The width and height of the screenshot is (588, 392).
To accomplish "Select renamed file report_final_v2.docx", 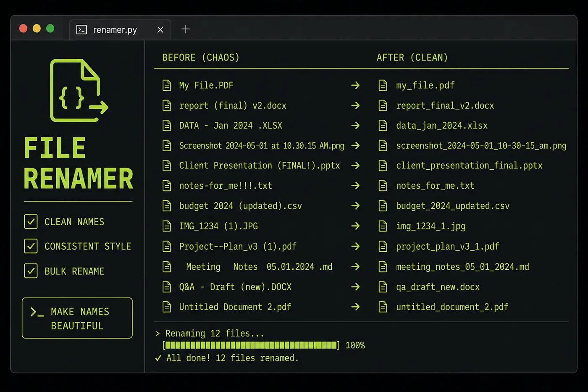I will [445, 105].
